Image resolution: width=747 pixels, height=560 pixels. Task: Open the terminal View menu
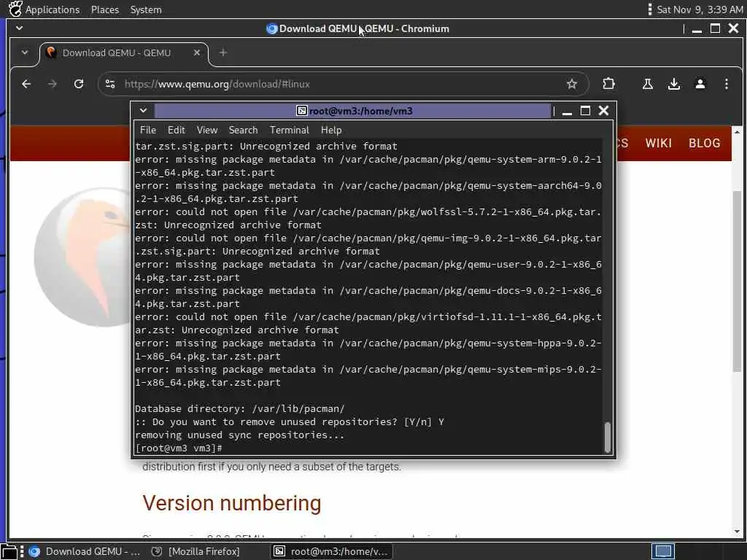pyautogui.click(x=207, y=130)
